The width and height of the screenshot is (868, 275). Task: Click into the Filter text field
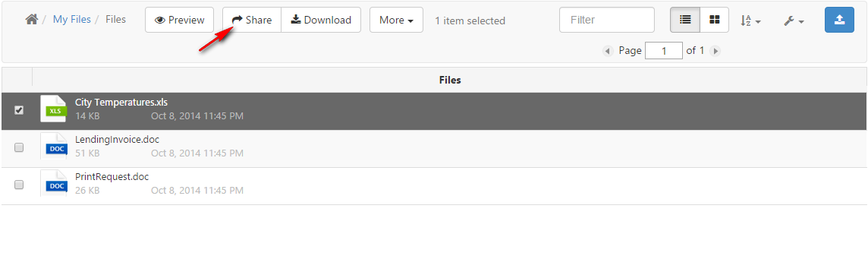pyautogui.click(x=607, y=20)
